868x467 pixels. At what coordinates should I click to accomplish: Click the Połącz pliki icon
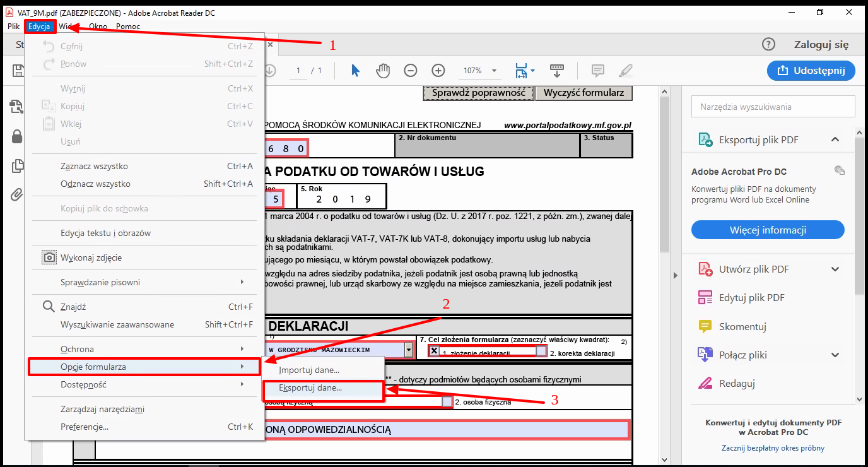[x=705, y=355]
